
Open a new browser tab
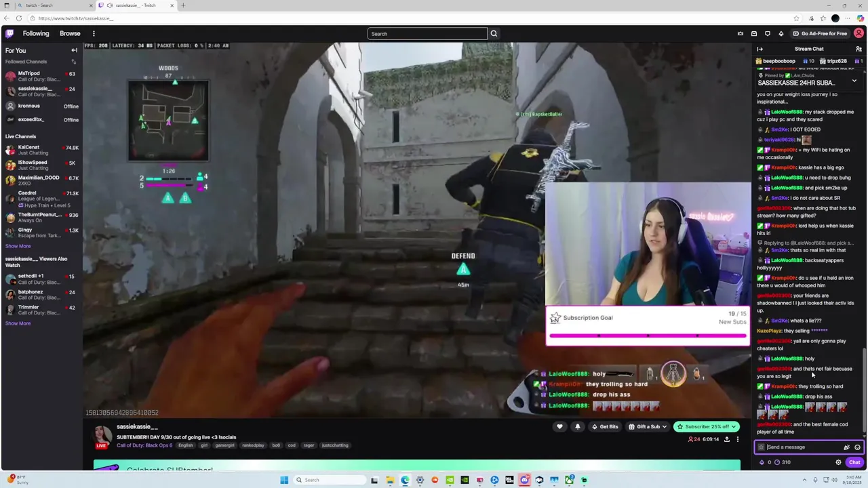183,5
